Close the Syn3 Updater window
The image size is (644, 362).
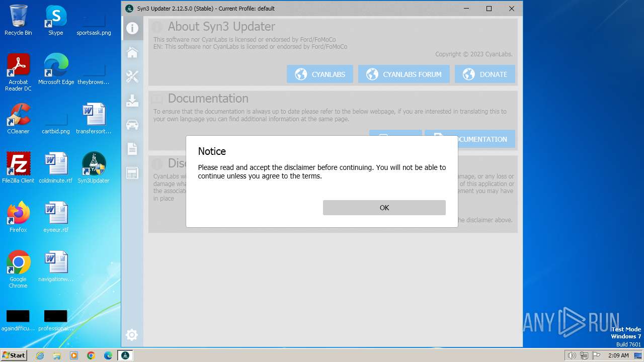[512, 9]
